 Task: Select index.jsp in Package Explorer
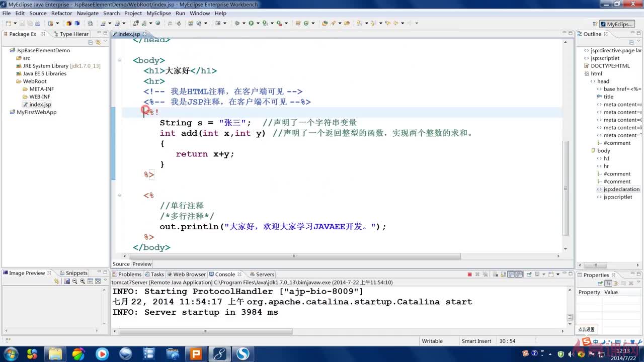pos(37,105)
